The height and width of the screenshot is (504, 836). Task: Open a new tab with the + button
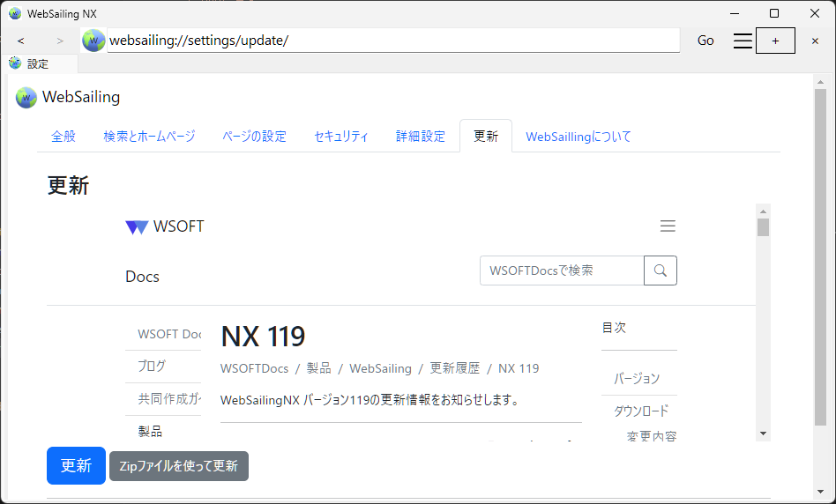[775, 41]
